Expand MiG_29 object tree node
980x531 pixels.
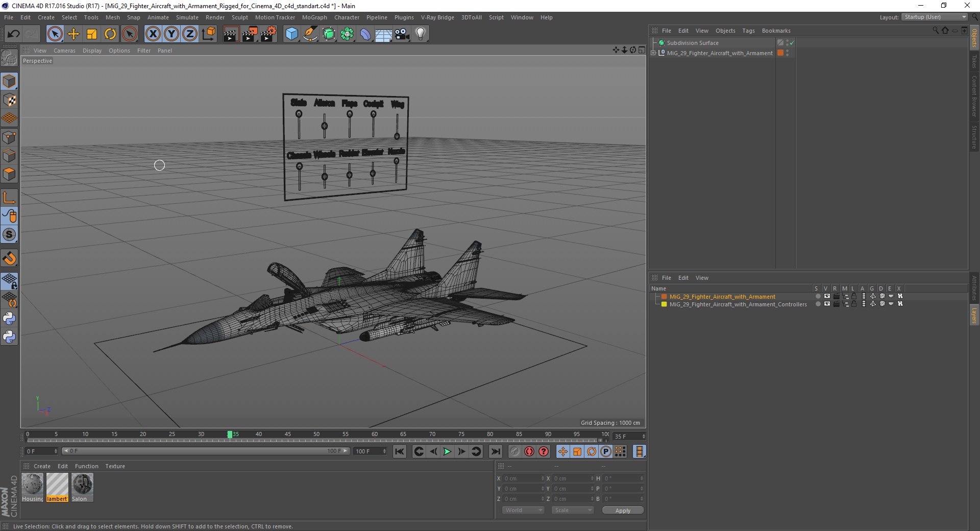click(653, 53)
